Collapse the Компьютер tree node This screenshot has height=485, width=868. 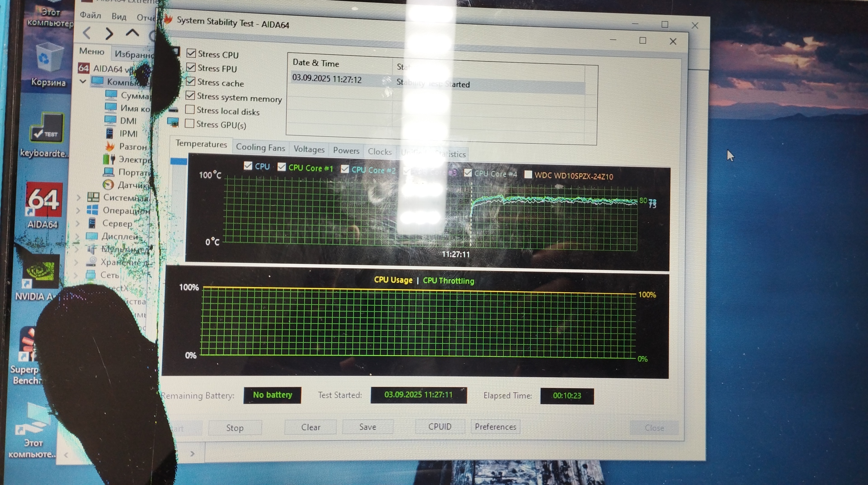pyautogui.click(x=83, y=82)
